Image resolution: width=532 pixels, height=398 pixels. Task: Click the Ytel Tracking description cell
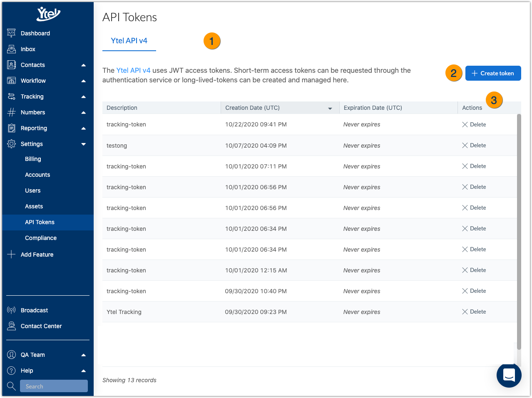[x=162, y=312]
